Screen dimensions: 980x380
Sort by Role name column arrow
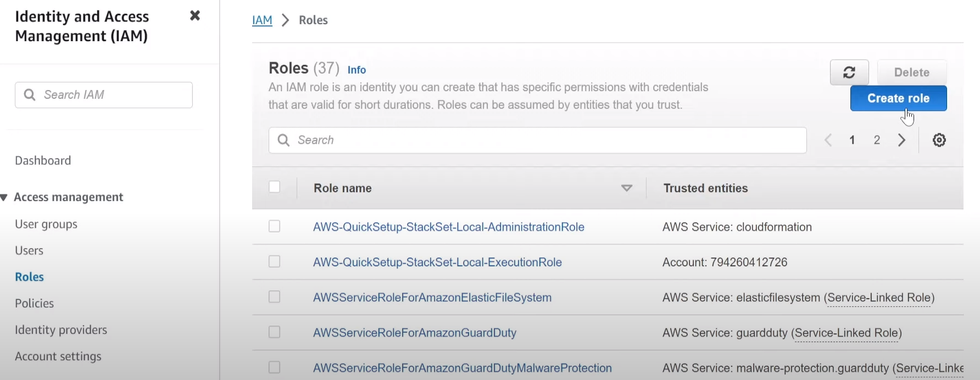(x=627, y=188)
